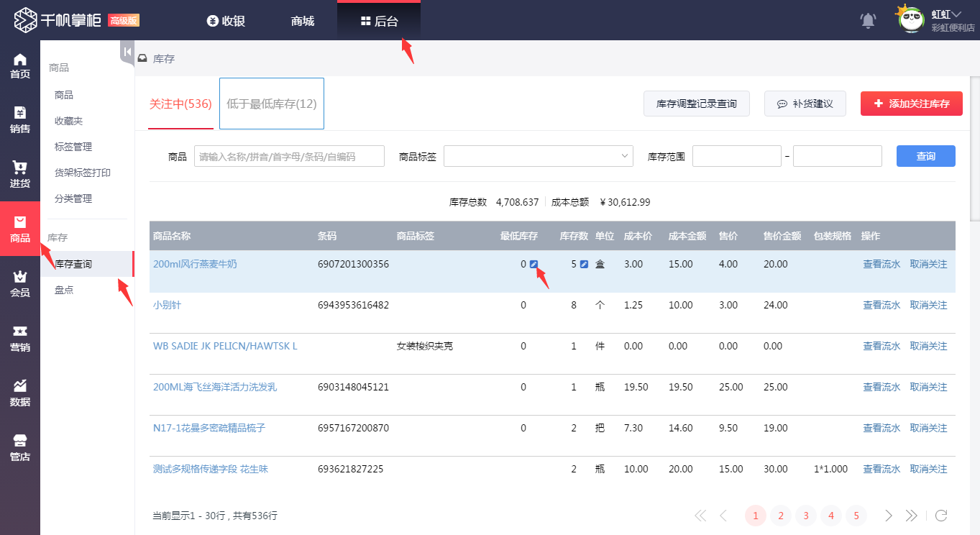Open the 数据 data analytics icon
The height and width of the screenshot is (535, 980).
(19, 390)
